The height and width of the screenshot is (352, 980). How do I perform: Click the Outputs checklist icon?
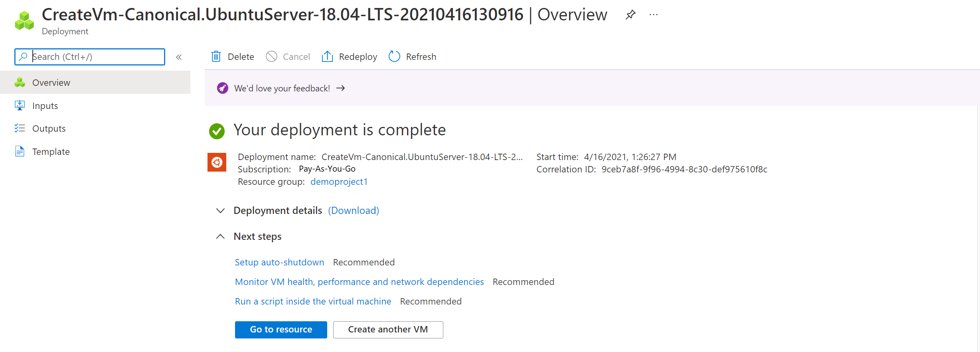[x=20, y=128]
